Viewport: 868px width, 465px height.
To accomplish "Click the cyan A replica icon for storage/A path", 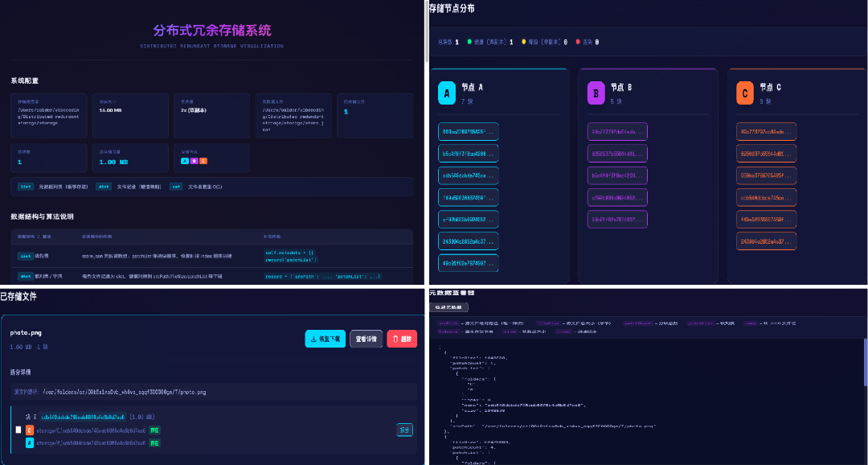I will click(30, 442).
